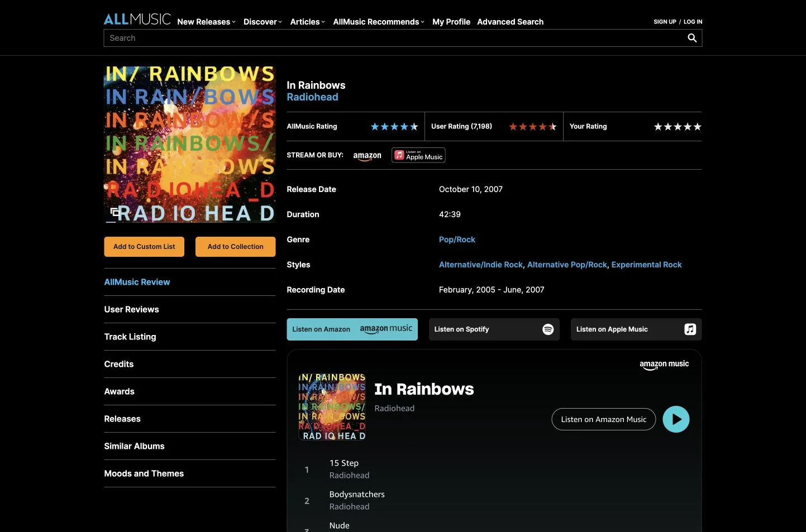This screenshot has width=806, height=532.
Task: Expand the AllMusic Recommends menu
Action: coord(379,22)
